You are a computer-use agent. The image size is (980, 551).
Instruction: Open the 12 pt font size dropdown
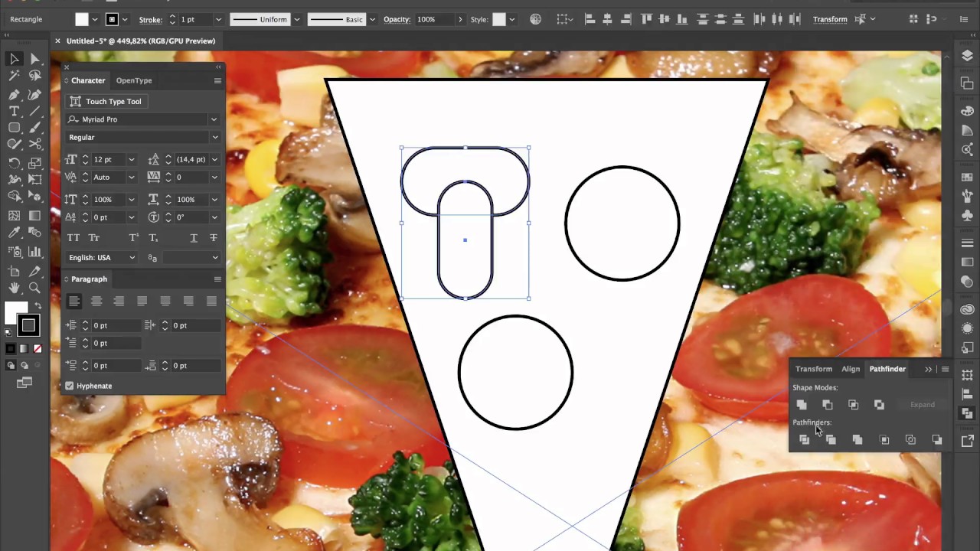(x=131, y=160)
